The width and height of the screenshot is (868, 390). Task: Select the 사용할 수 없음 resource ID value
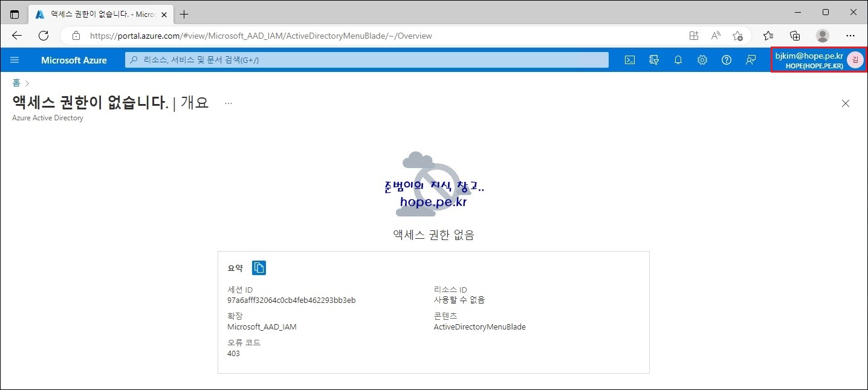click(x=459, y=300)
